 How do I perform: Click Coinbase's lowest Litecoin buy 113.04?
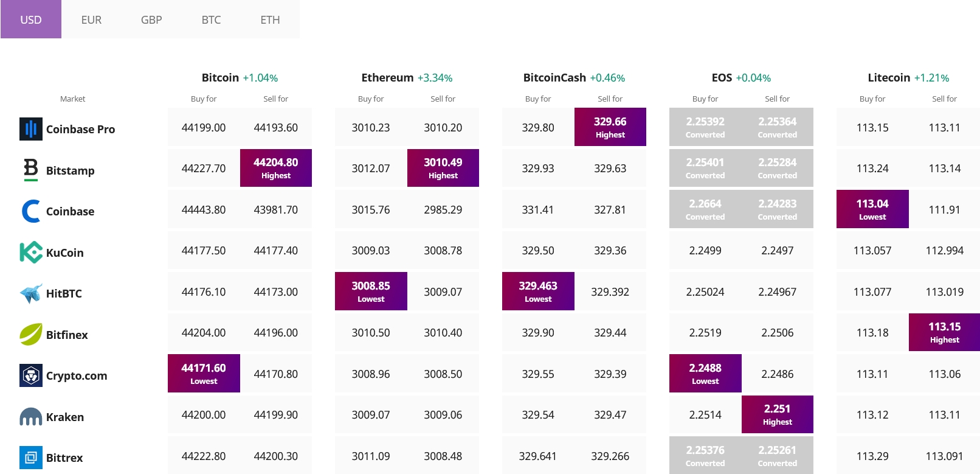click(x=872, y=209)
